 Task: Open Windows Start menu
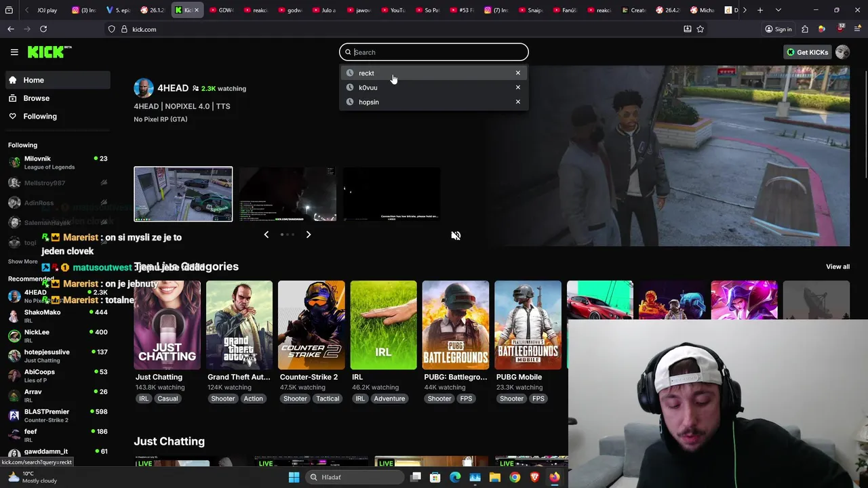tap(294, 477)
